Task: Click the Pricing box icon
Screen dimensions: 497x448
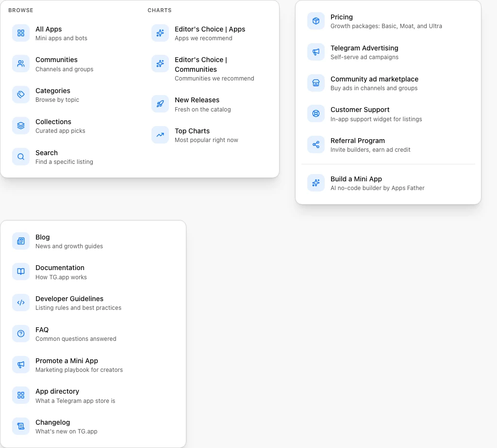Action: coord(316,21)
